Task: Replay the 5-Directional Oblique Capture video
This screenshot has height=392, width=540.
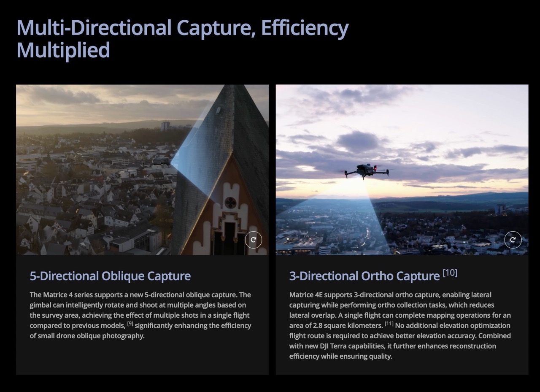Action: (254, 240)
